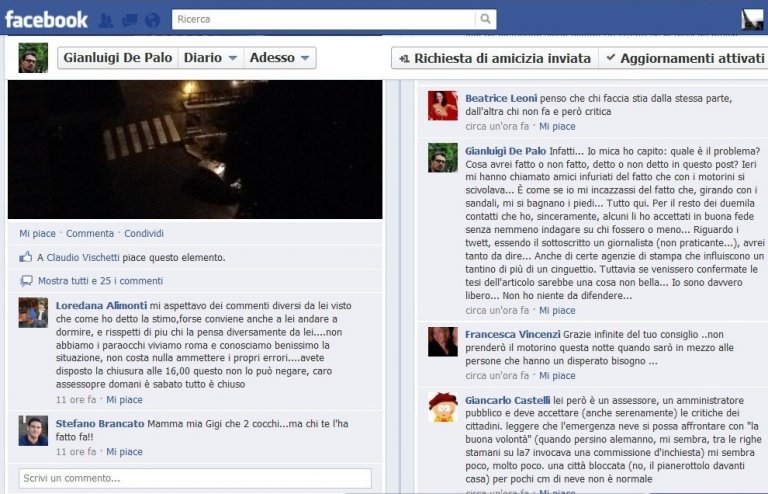Click the Facebook logo
The height and width of the screenshot is (494, 768).
coord(46,20)
